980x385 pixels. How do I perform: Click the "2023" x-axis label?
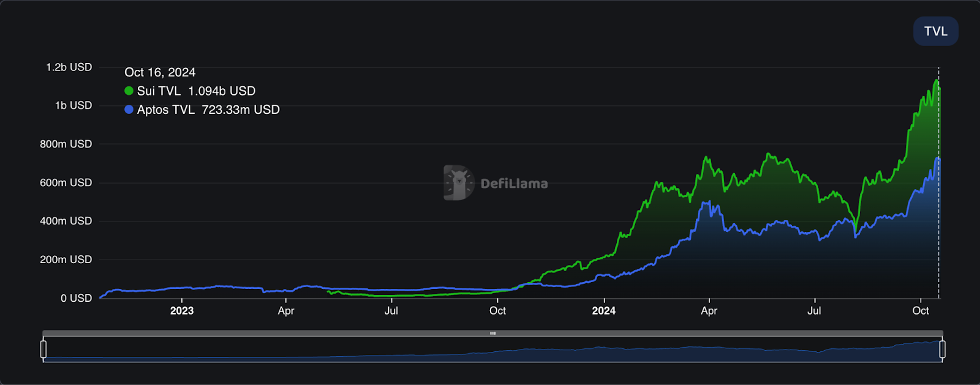182,311
